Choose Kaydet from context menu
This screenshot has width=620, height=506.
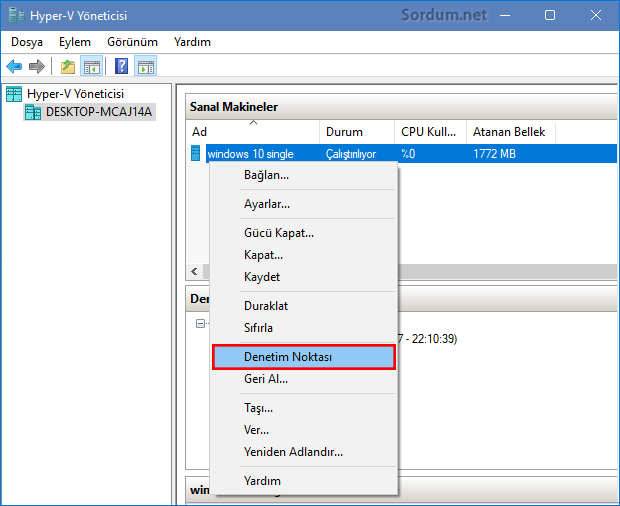click(x=304, y=277)
